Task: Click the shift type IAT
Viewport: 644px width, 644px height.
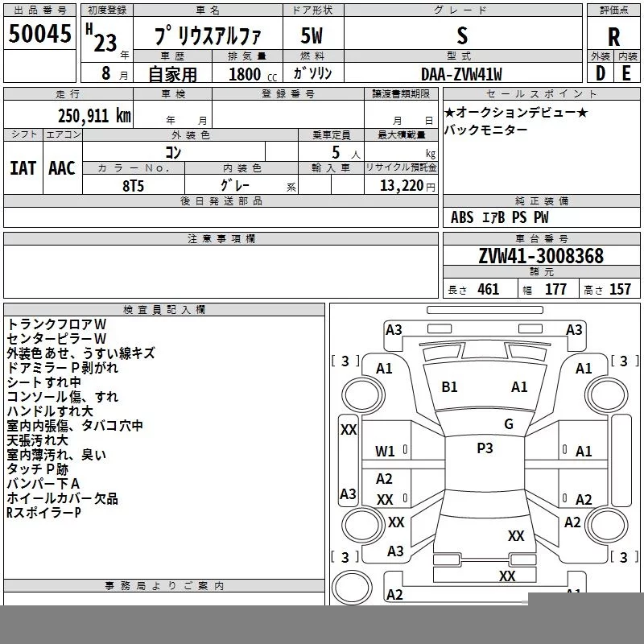Action: [x=23, y=168]
